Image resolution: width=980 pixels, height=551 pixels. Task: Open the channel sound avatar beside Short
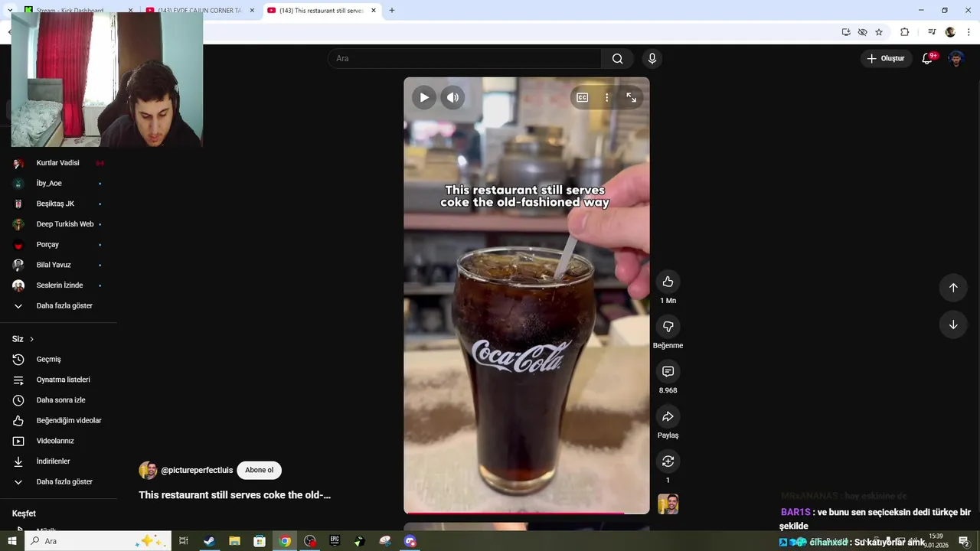668,504
